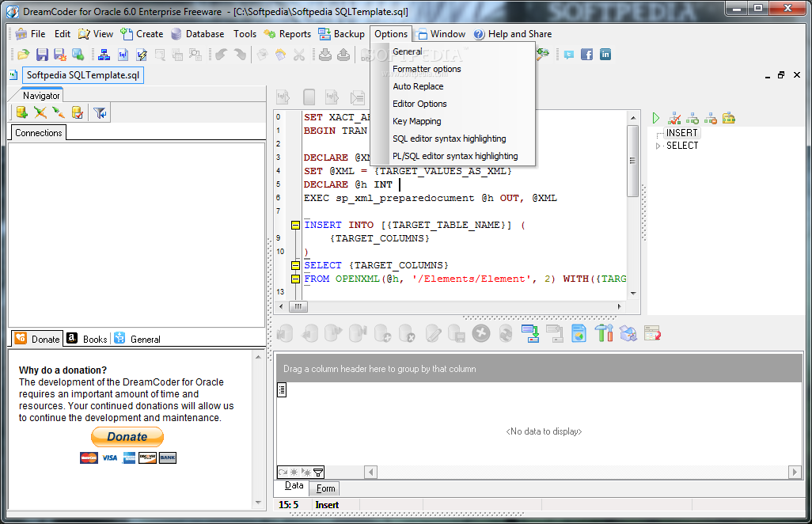Click editor vertical scrollbar down arrow
Screen dimensions: 812x524
tap(633, 293)
